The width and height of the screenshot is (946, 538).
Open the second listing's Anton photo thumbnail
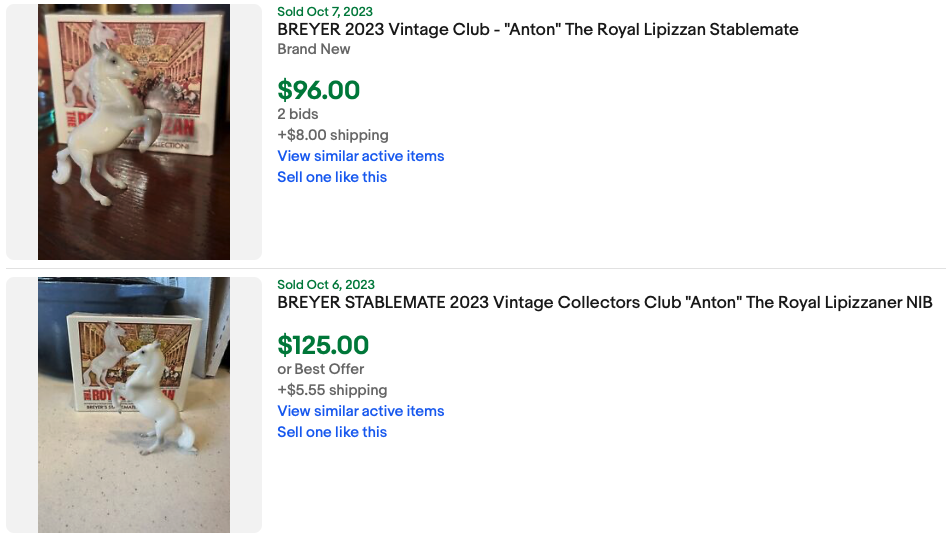coord(134,405)
